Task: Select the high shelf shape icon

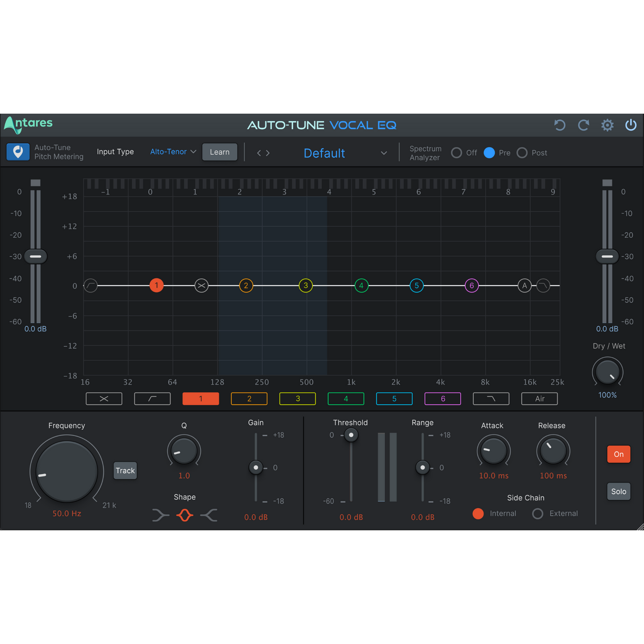Action: 209,515
